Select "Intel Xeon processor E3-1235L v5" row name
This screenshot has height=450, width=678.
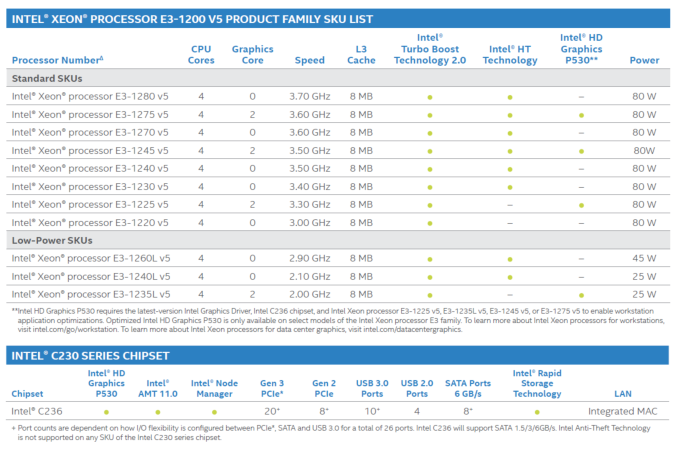[91, 294]
